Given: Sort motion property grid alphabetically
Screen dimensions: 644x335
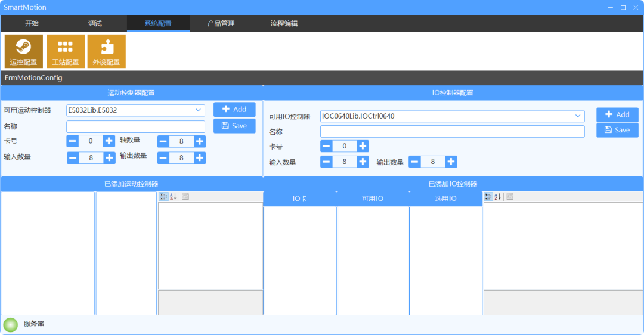Looking at the screenshot, I should point(174,197).
